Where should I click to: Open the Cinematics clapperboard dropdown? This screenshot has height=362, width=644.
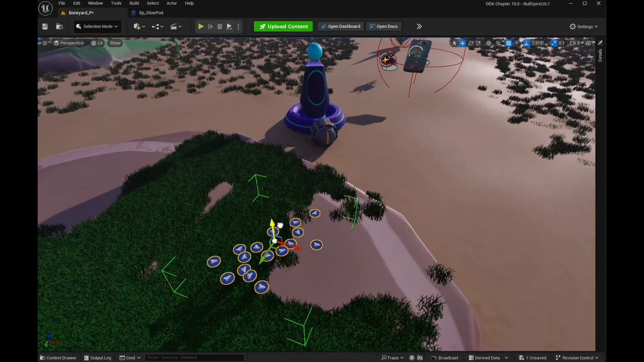coord(175,26)
